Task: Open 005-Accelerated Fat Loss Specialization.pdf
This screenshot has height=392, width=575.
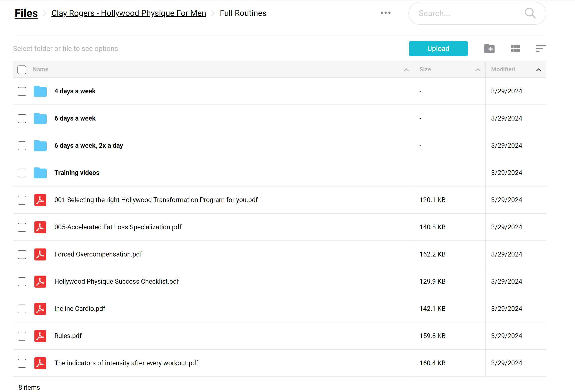Action: tap(118, 227)
